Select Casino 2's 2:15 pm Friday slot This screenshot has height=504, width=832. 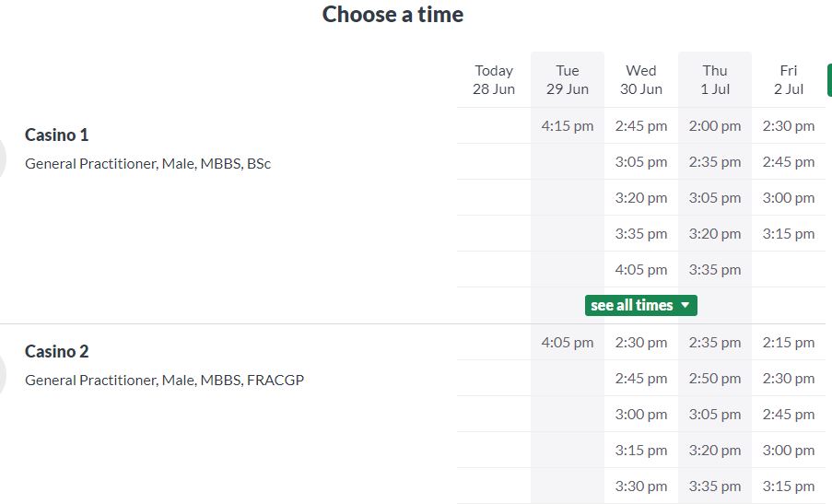click(789, 343)
